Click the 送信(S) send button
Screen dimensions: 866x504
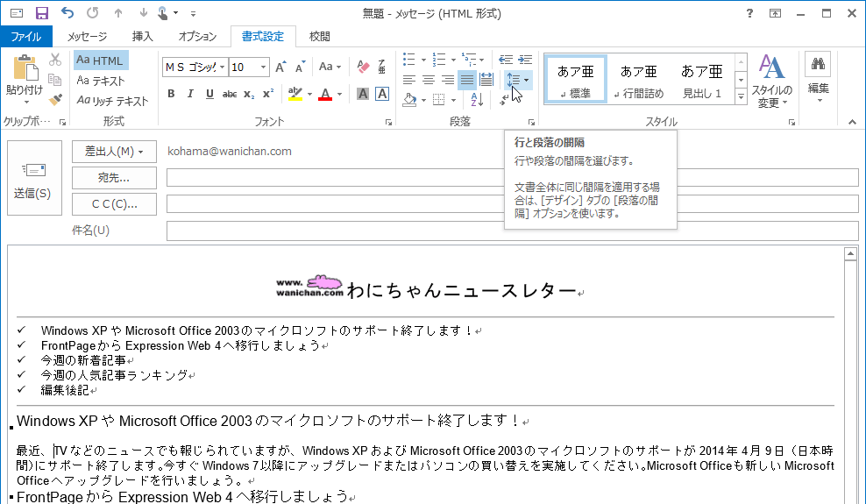pos(34,178)
